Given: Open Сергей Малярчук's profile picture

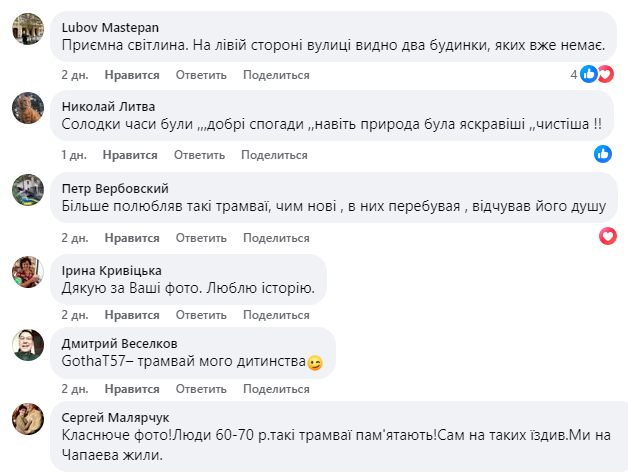Looking at the screenshot, I should pyautogui.click(x=28, y=419).
